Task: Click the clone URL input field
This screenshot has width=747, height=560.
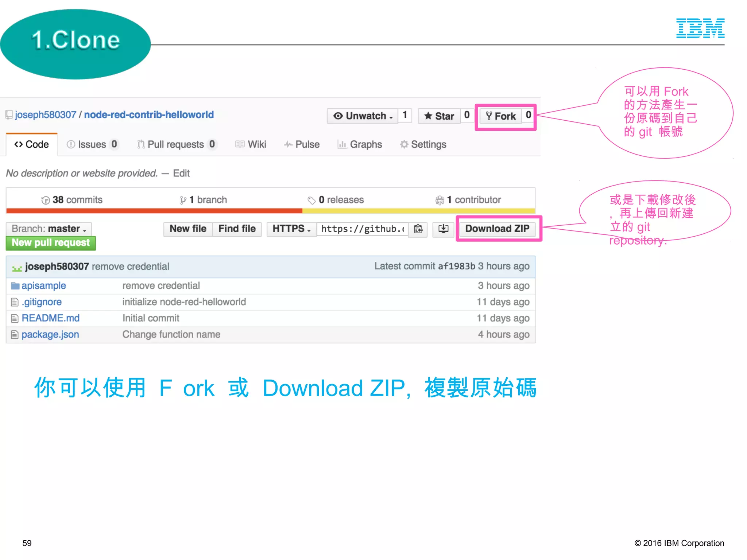Action: tap(363, 229)
